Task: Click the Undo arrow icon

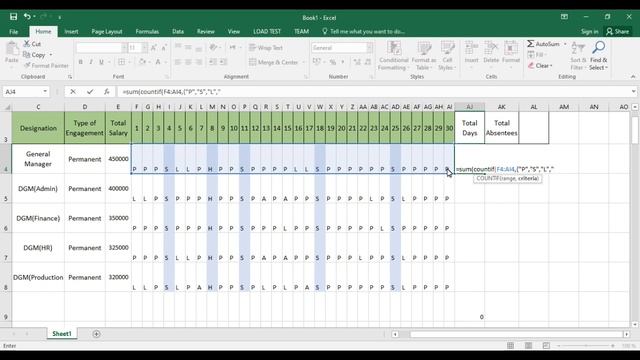Action: (x=27, y=17)
